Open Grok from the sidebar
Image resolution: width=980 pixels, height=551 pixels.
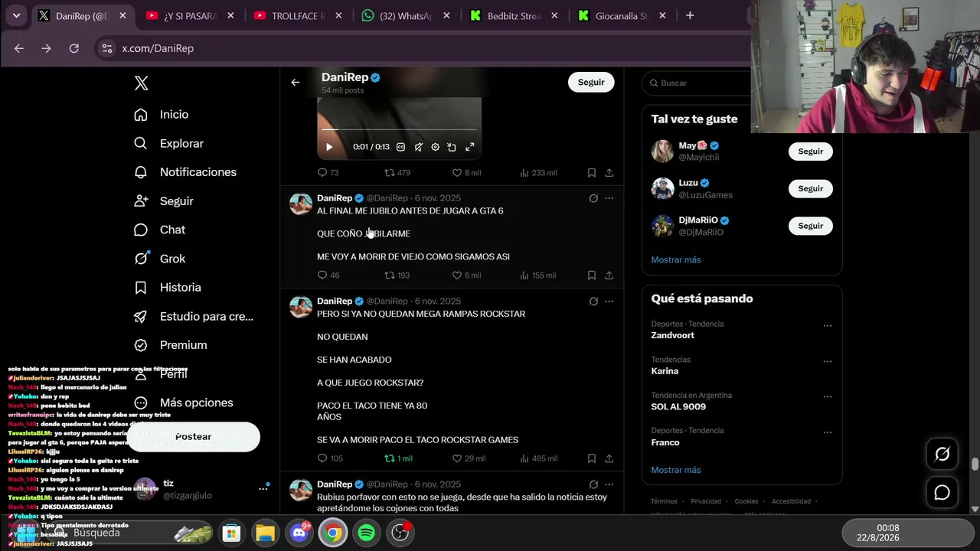tap(159, 259)
